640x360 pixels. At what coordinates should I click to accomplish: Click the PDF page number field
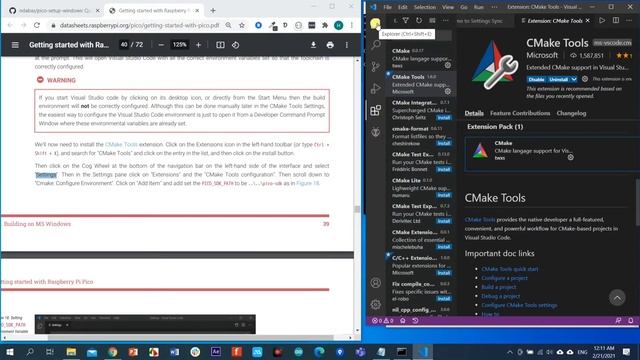pyautogui.click(x=124, y=45)
